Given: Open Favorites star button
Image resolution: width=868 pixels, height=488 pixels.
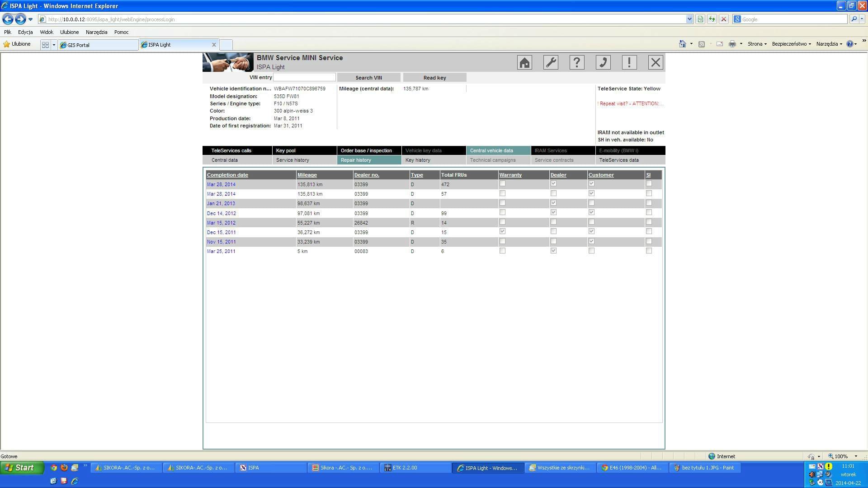Looking at the screenshot, I should point(17,44).
